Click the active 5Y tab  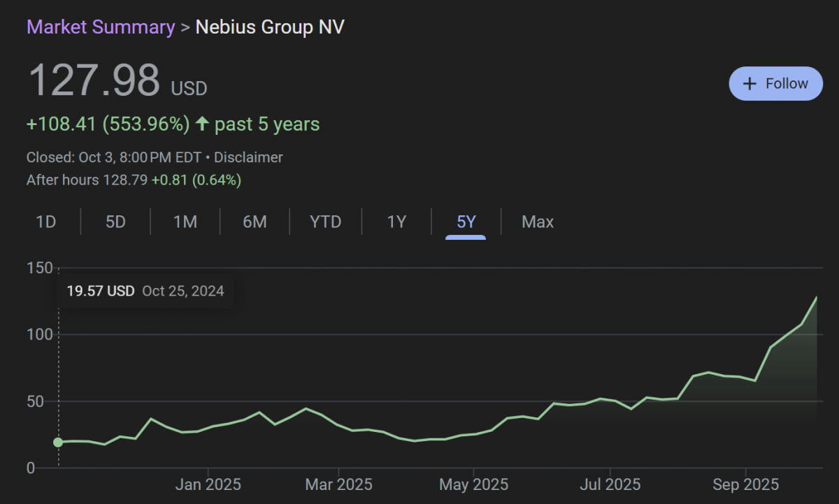(466, 222)
